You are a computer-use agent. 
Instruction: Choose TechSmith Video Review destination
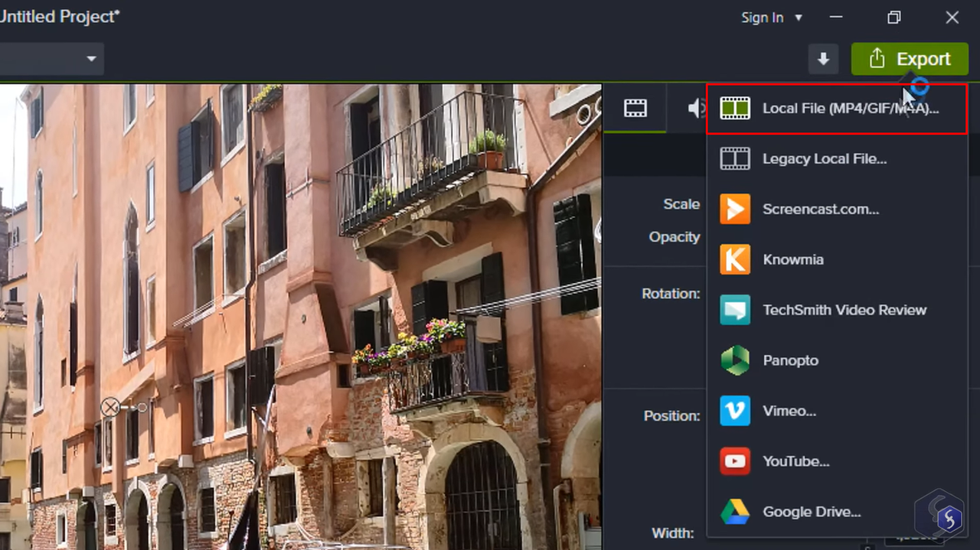tap(837, 311)
